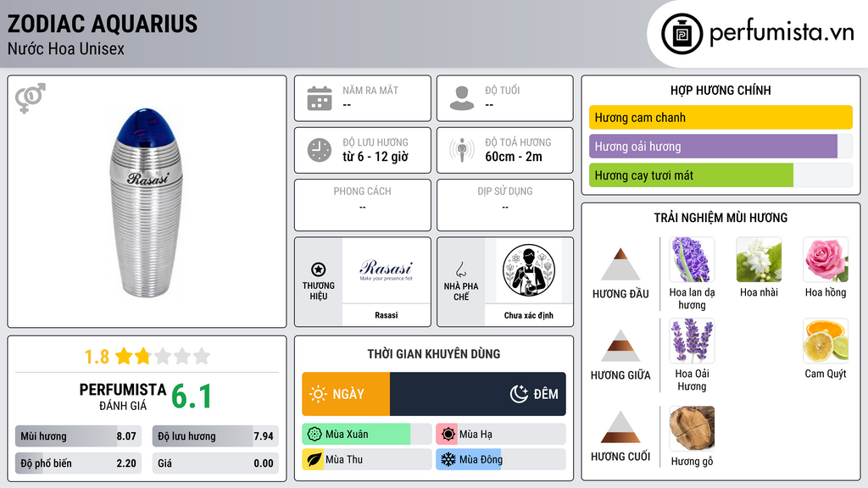Click the perfumista.vn site name
Screen dimensions: 868x488
[782, 33]
